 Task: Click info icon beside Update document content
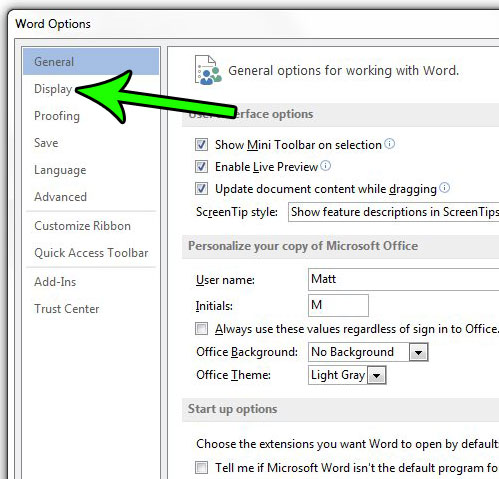444,188
